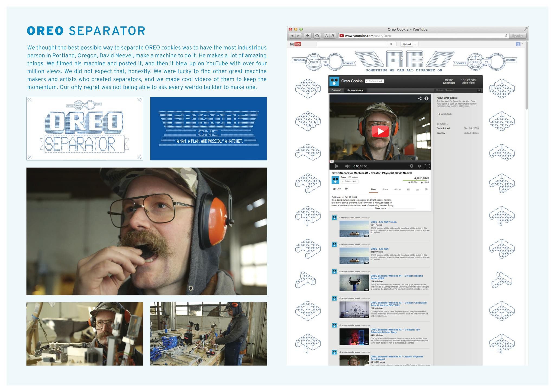Add a bookmark with the plus button
This screenshot has height=392, width=555.
pos(308,36)
